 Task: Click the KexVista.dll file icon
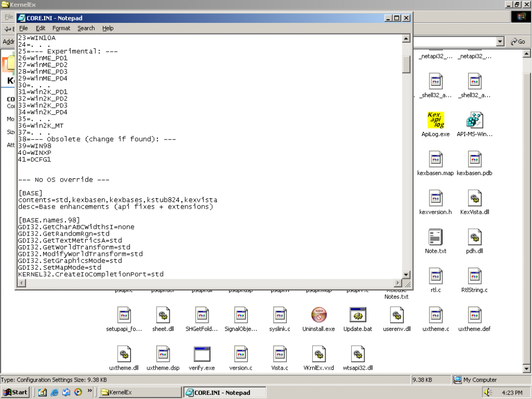coord(474,198)
